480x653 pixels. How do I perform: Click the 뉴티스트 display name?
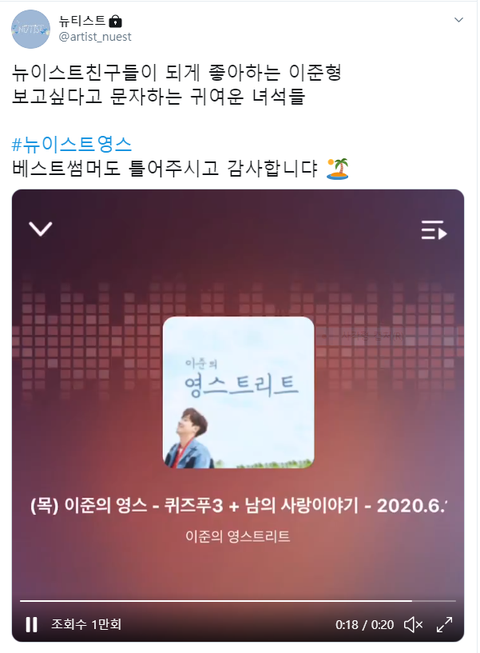pos(82,20)
